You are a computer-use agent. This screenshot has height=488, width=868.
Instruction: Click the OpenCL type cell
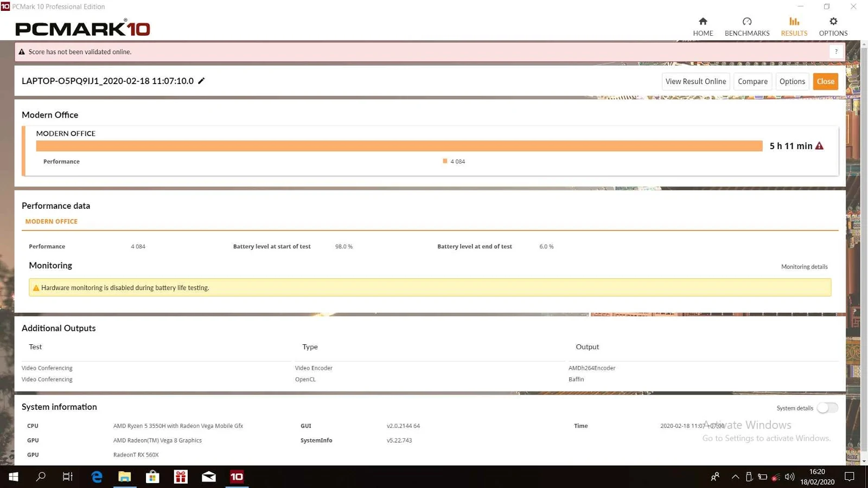[x=305, y=380]
